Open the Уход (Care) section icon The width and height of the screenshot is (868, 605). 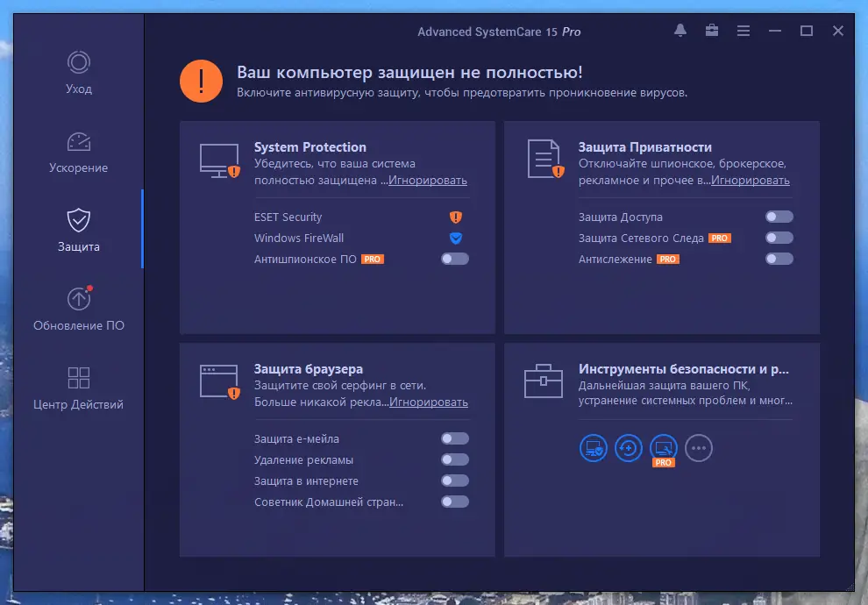click(x=79, y=62)
